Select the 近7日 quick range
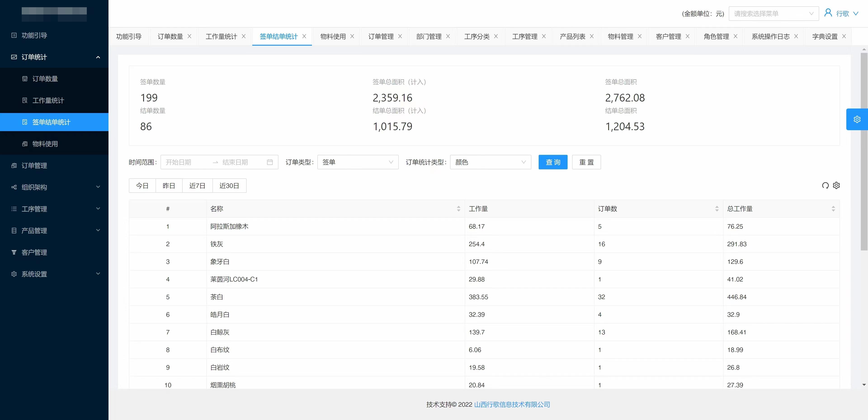 (198, 186)
